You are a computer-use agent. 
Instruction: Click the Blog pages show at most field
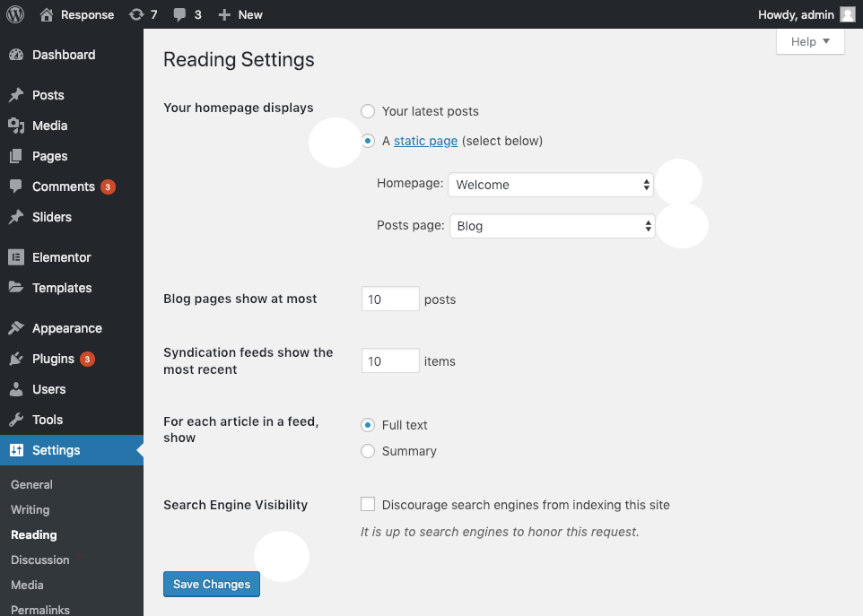coord(390,299)
